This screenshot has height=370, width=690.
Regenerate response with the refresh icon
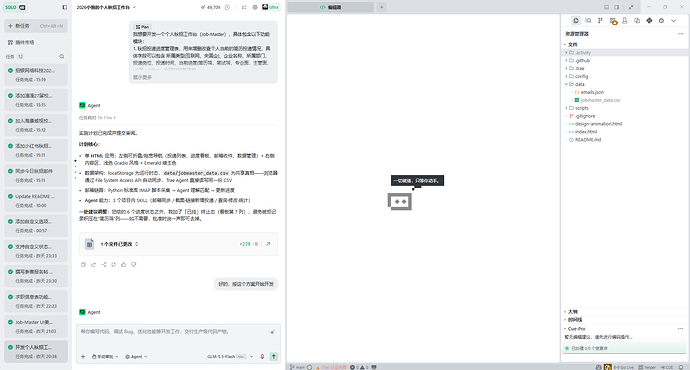coord(114,265)
